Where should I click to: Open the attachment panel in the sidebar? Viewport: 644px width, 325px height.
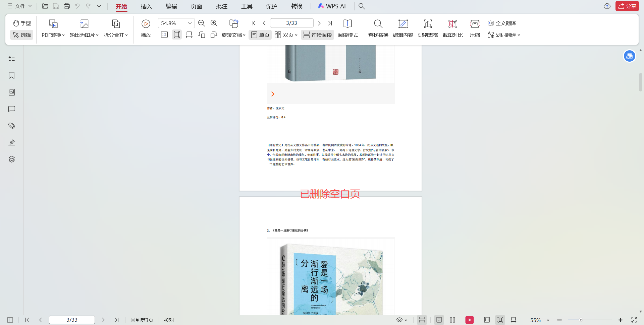coord(11,126)
